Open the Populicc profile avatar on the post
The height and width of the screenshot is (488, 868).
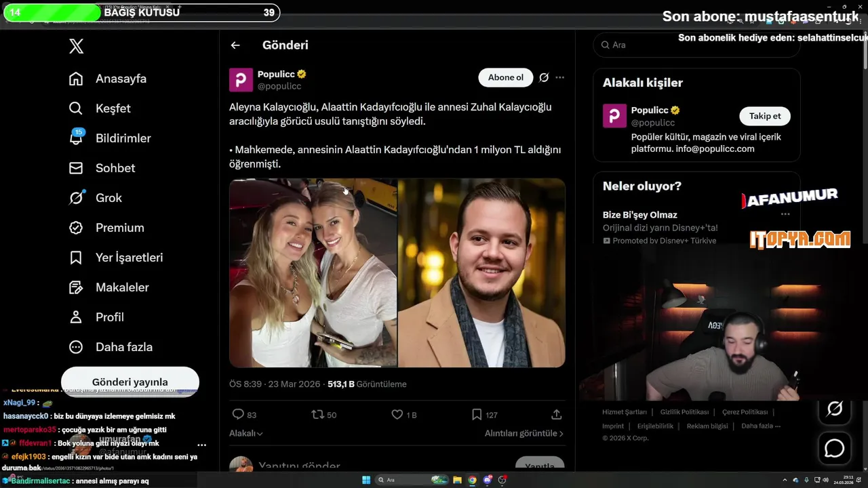241,80
